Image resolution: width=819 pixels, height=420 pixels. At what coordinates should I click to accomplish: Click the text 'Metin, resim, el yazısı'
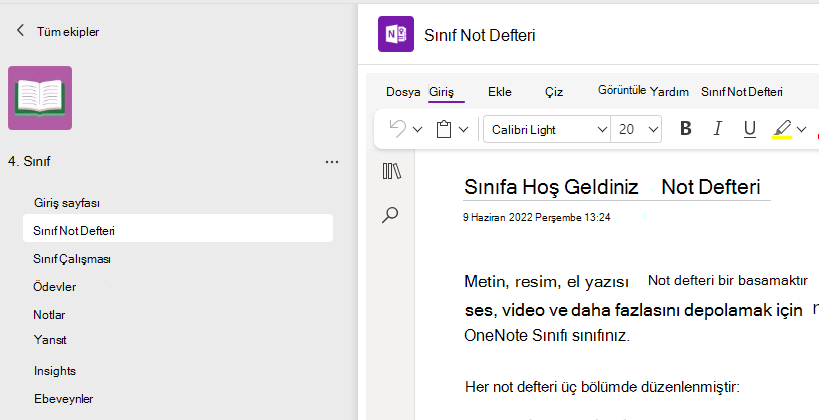pyautogui.click(x=546, y=282)
